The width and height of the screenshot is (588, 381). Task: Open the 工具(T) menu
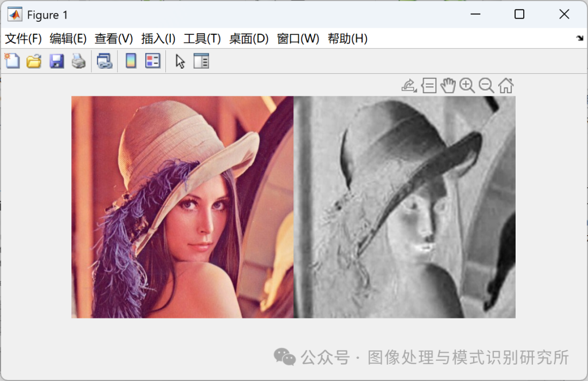tap(202, 38)
